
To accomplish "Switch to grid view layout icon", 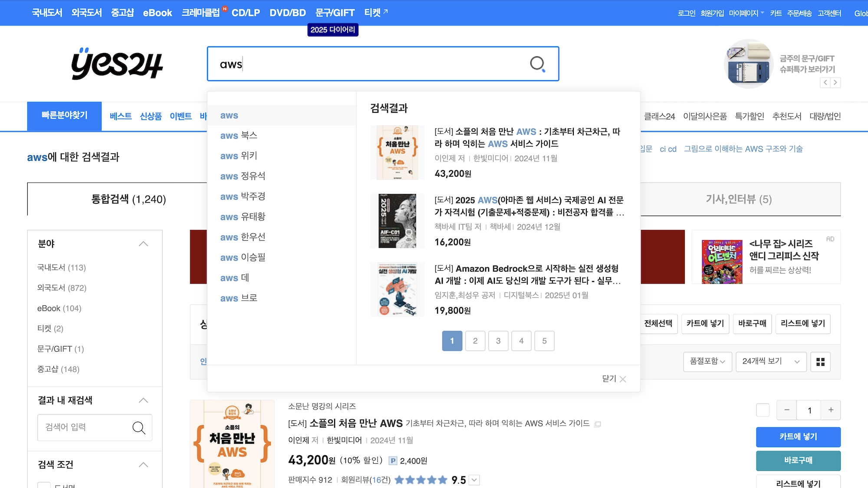I will point(820,362).
